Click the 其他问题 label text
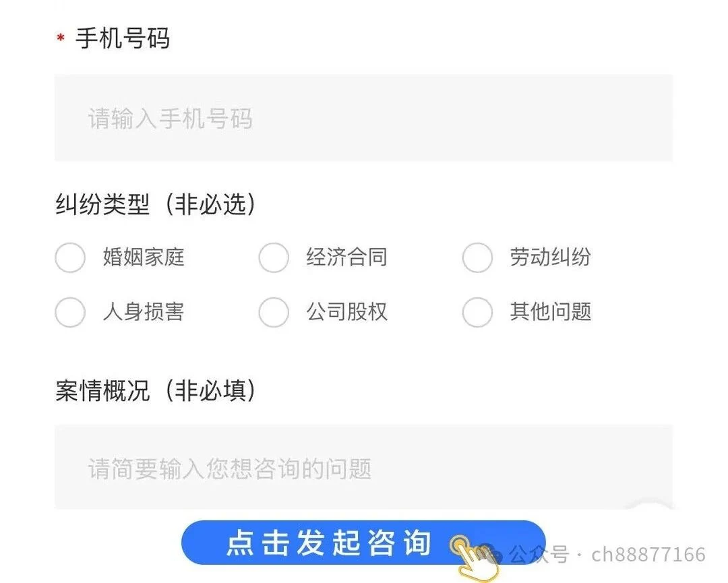Viewport: 728px width, 583px height. (x=551, y=312)
